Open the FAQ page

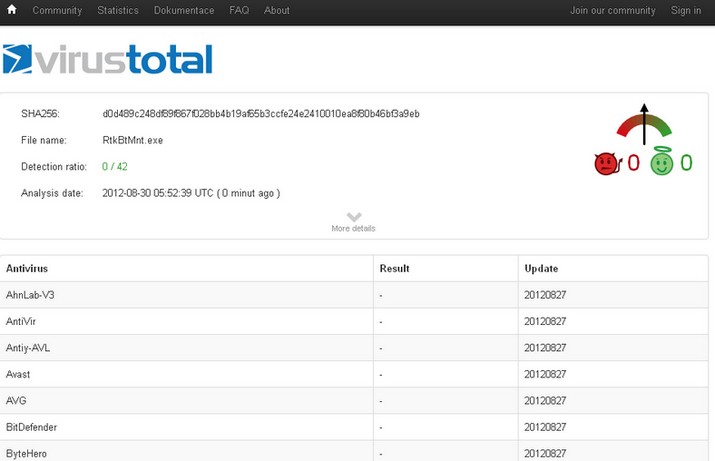(x=239, y=10)
